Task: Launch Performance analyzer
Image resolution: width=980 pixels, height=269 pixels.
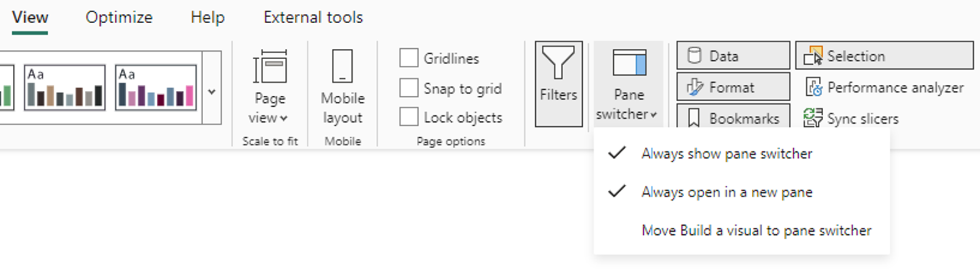Action: (x=884, y=87)
